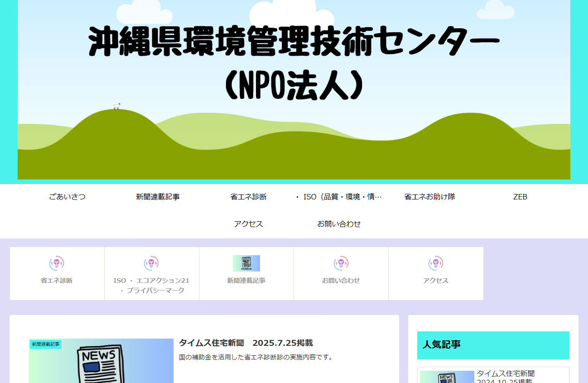The image size is (588, 383).
Task: Open the ごあいさつ menu item
Action: click(67, 197)
